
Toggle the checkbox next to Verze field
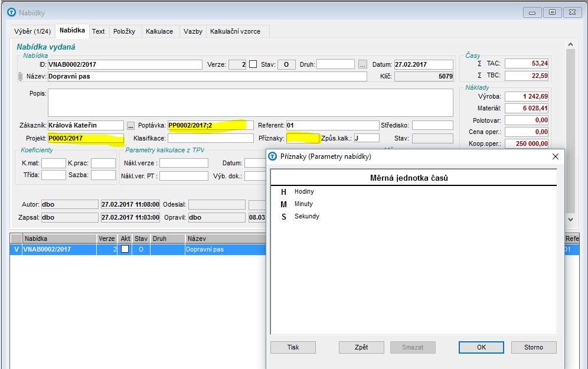pyautogui.click(x=253, y=64)
